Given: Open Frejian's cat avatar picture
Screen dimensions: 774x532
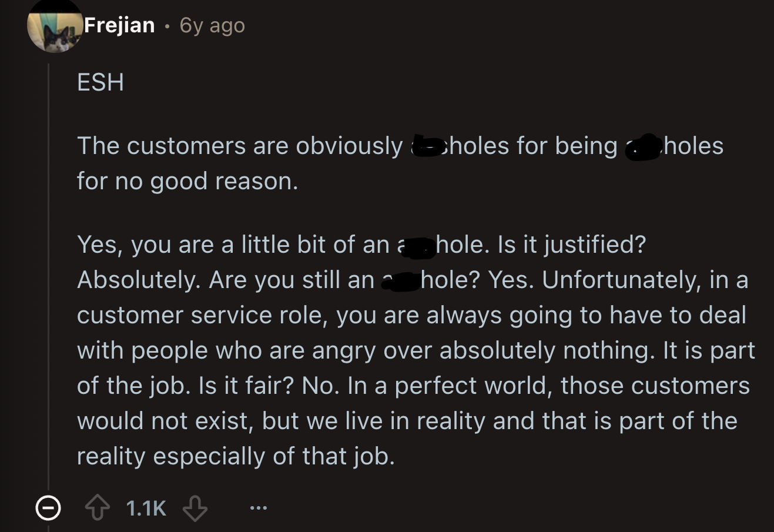Looking at the screenshot, I should pos(55,28).
